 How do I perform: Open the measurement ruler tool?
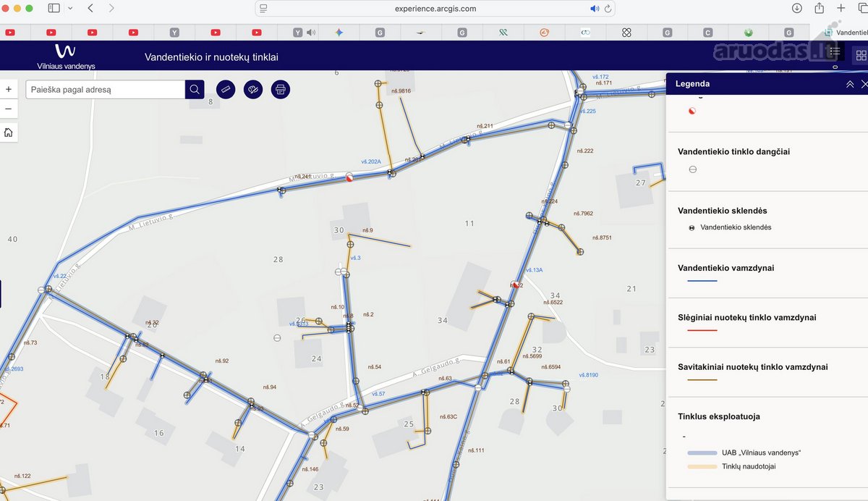(x=226, y=90)
